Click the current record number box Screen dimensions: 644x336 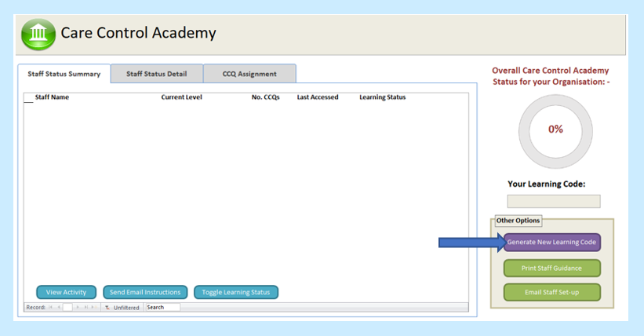coord(67,308)
